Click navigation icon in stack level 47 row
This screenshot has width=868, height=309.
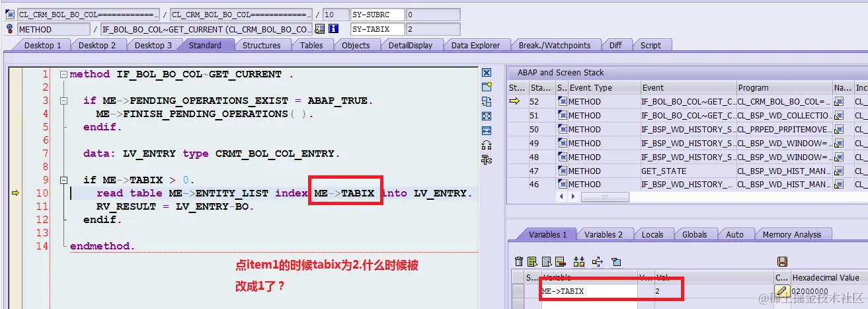[839, 171]
